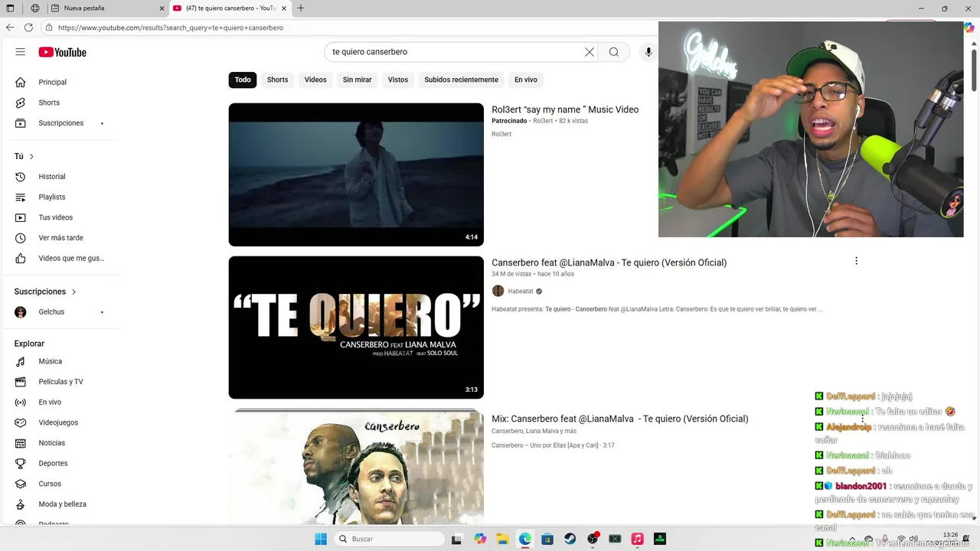Click the magnifier search button
This screenshot has width=980, height=551.
[614, 52]
